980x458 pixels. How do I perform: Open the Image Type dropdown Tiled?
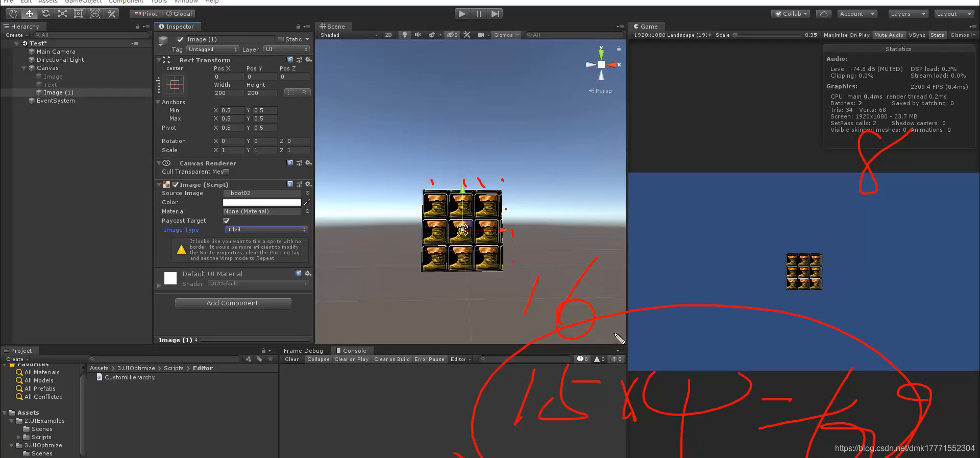(266, 230)
